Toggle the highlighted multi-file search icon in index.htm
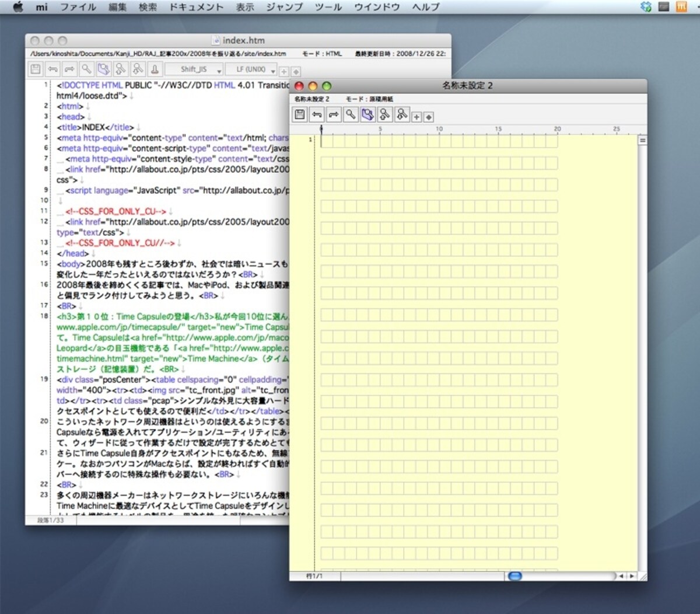Image resolution: width=700 pixels, height=614 pixels. [103, 69]
